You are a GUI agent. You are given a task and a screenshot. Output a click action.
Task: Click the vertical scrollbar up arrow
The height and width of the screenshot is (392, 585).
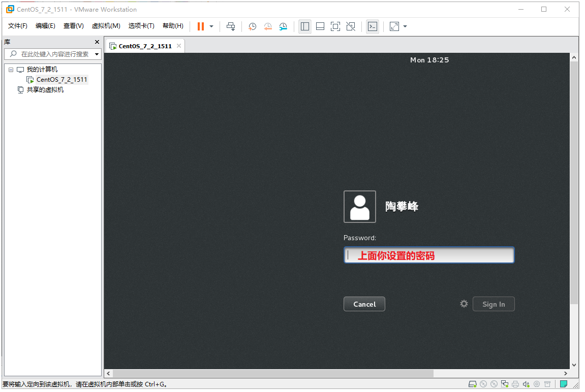[x=574, y=57]
